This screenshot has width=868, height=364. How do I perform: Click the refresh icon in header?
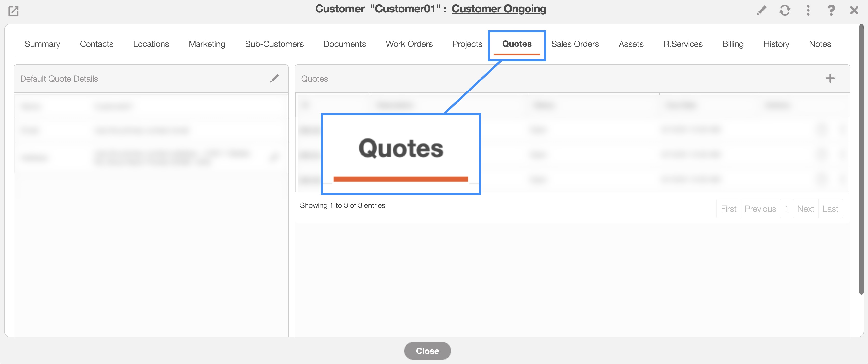785,11
